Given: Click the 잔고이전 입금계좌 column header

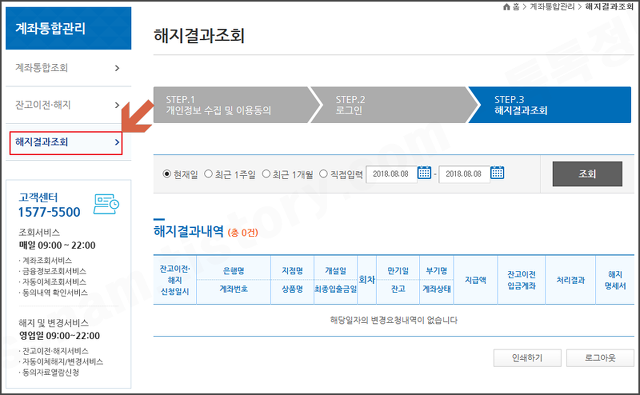Looking at the screenshot, I should [x=522, y=280].
